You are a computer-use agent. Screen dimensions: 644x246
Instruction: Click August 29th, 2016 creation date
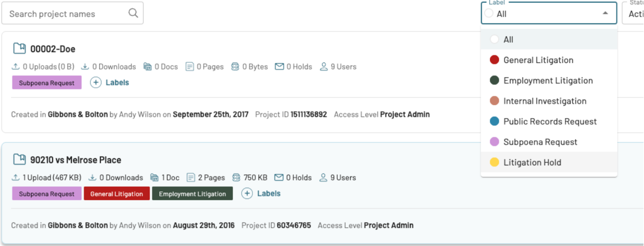click(204, 225)
